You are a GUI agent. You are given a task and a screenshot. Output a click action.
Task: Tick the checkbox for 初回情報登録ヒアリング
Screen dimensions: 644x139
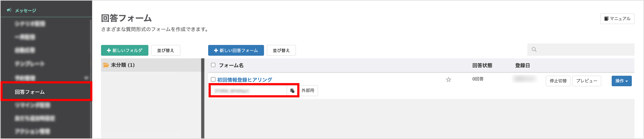pyautogui.click(x=213, y=80)
